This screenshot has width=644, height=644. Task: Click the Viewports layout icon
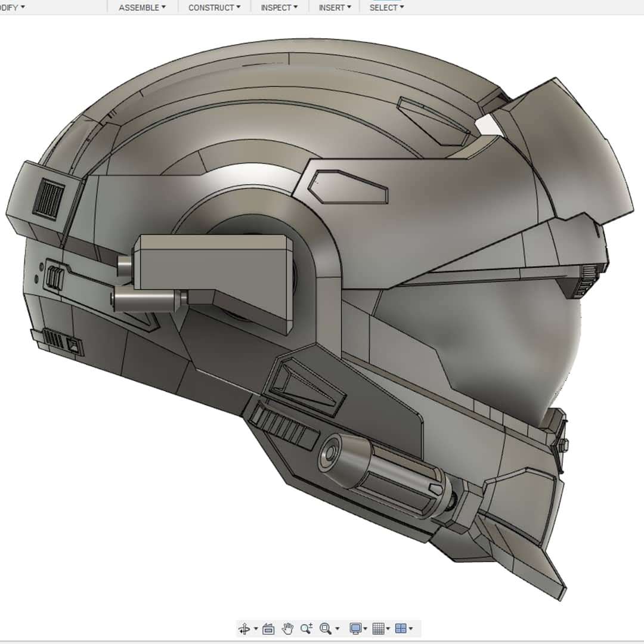[401, 628]
